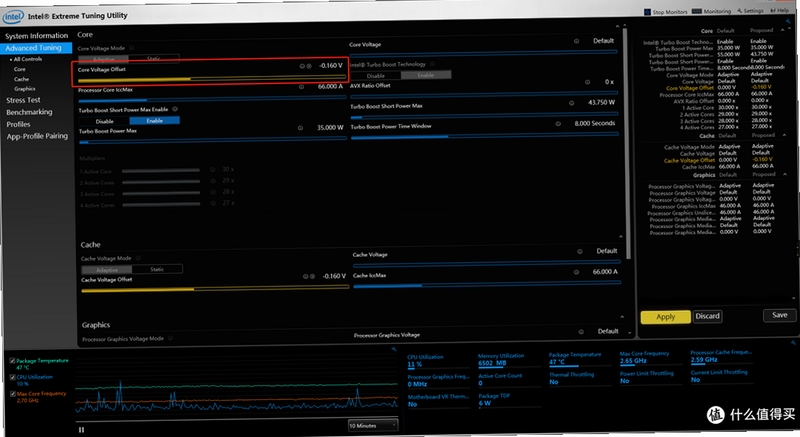The width and height of the screenshot is (800, 437).
Task: Enable Intel Turbo Boost Technology
Action: pyautogui.click(x=426, y=75)
